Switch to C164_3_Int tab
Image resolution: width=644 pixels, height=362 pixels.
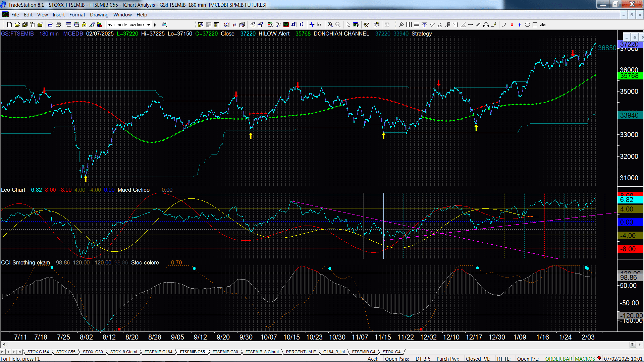coord(334,352)
